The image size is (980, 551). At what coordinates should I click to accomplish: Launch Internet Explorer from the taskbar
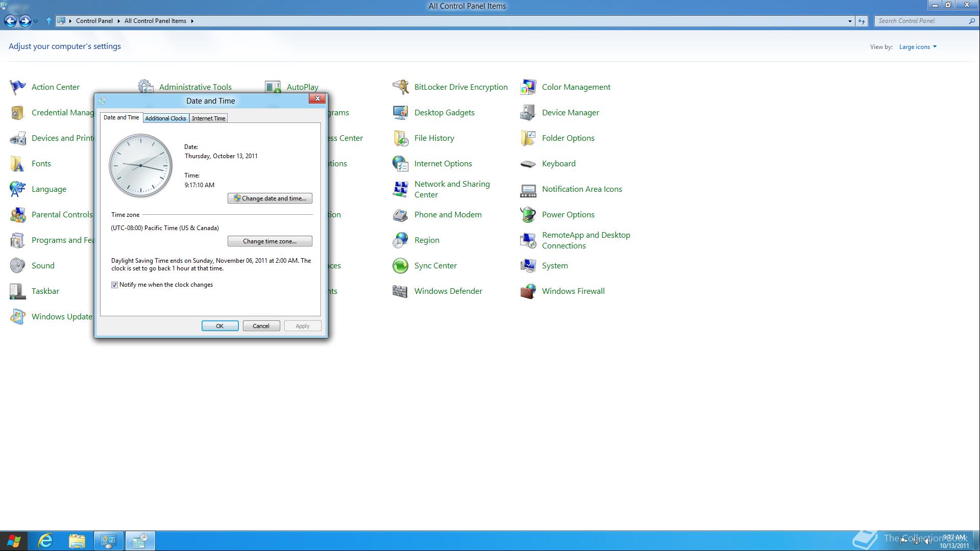45,541
